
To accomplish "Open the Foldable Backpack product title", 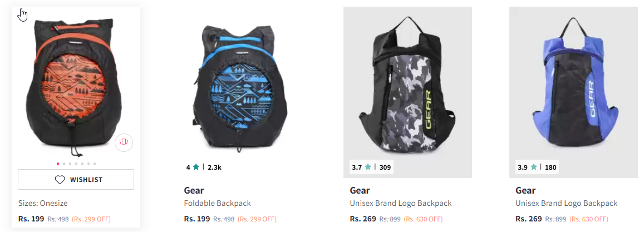I will click(x=217, y=203).
